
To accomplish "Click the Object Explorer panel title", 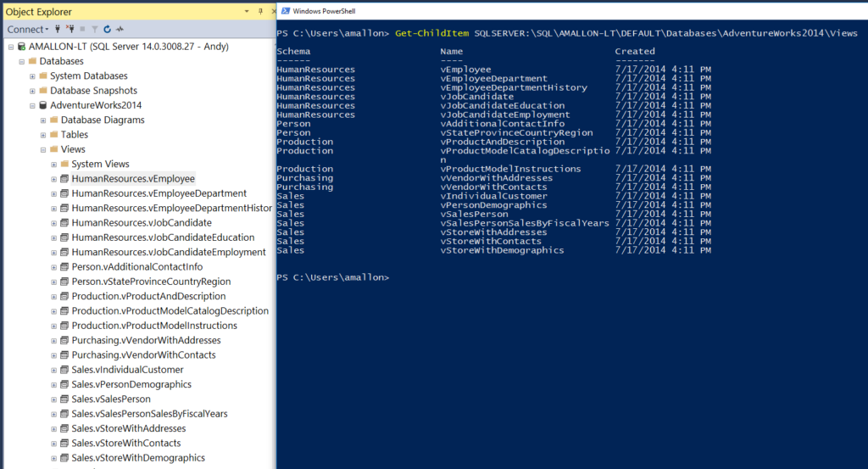I will point(39,12).
